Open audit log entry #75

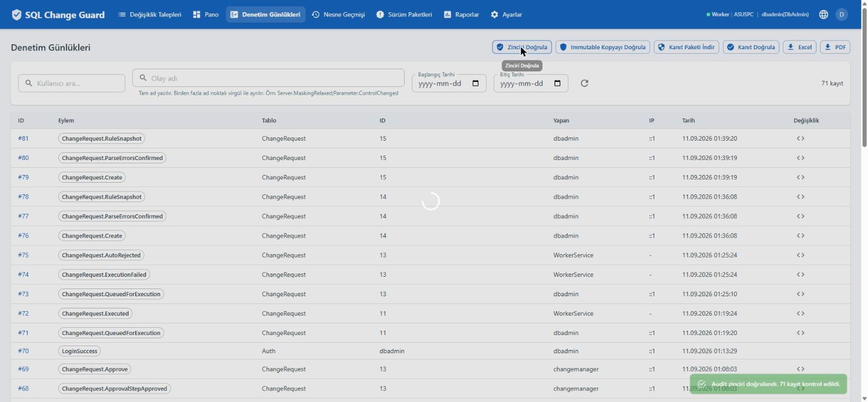[23, 255]
